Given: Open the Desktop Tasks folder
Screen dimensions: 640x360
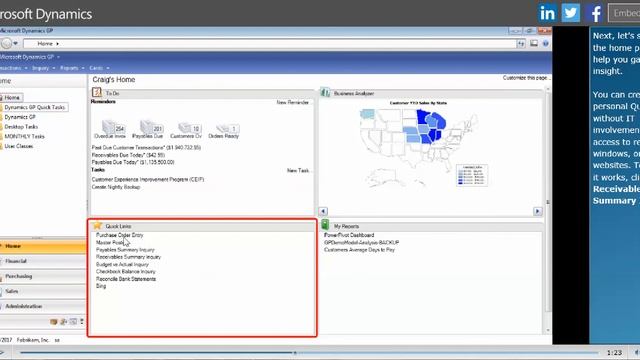Looking at the screenshot, I should click(x=20, y=127).
